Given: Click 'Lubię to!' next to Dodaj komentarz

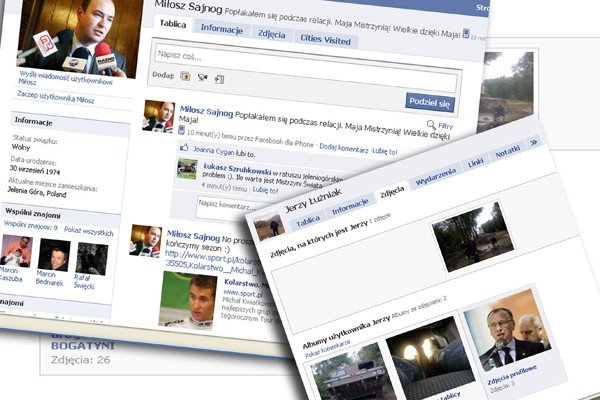Looking at the screenshot, I should [x=385, y=151].
